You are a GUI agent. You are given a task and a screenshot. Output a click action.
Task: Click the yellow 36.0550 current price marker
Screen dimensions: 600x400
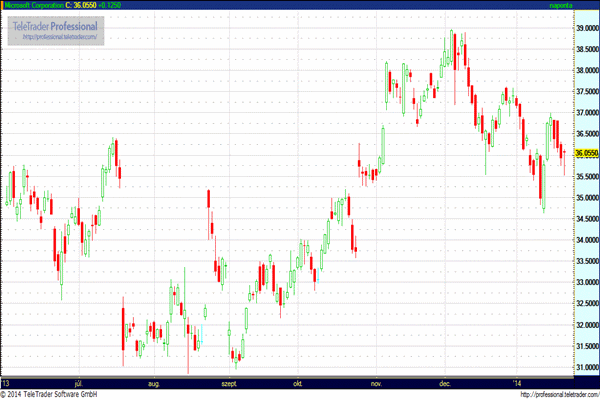click(x=587, y=153)
